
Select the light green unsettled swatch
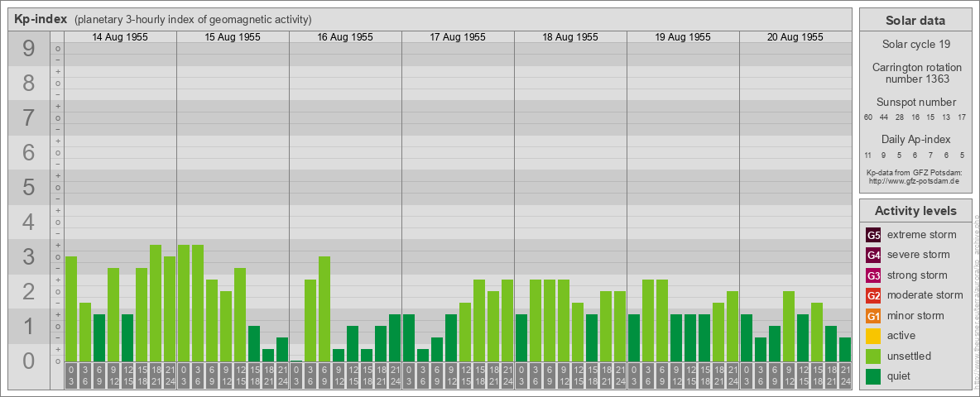click(x=873, y=356)
